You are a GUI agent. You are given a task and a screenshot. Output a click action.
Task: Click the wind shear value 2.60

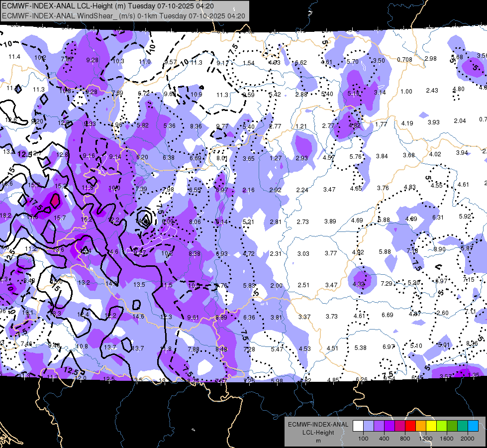click(443, 313)
